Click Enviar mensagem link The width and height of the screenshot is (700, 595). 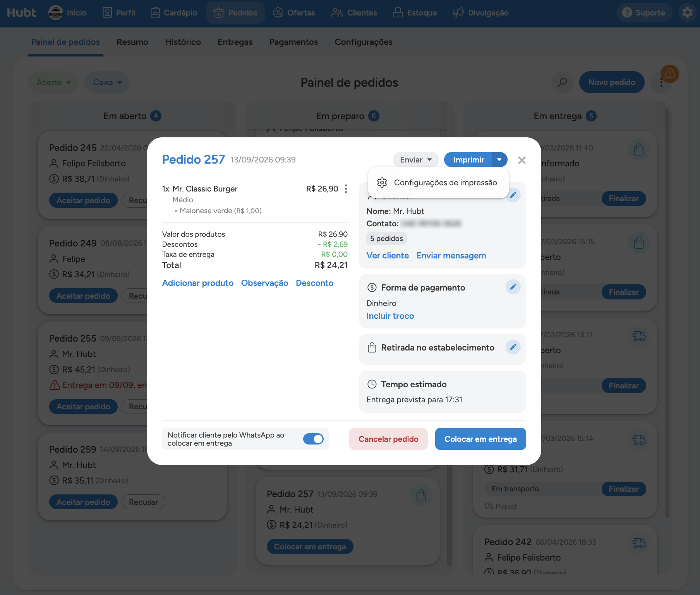click(451, 256)
